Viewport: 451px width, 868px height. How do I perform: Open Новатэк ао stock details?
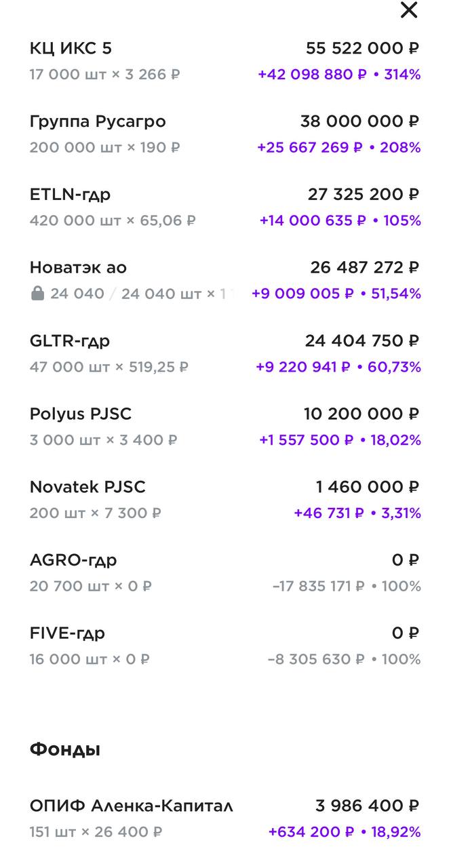click(x=78, y=268)
